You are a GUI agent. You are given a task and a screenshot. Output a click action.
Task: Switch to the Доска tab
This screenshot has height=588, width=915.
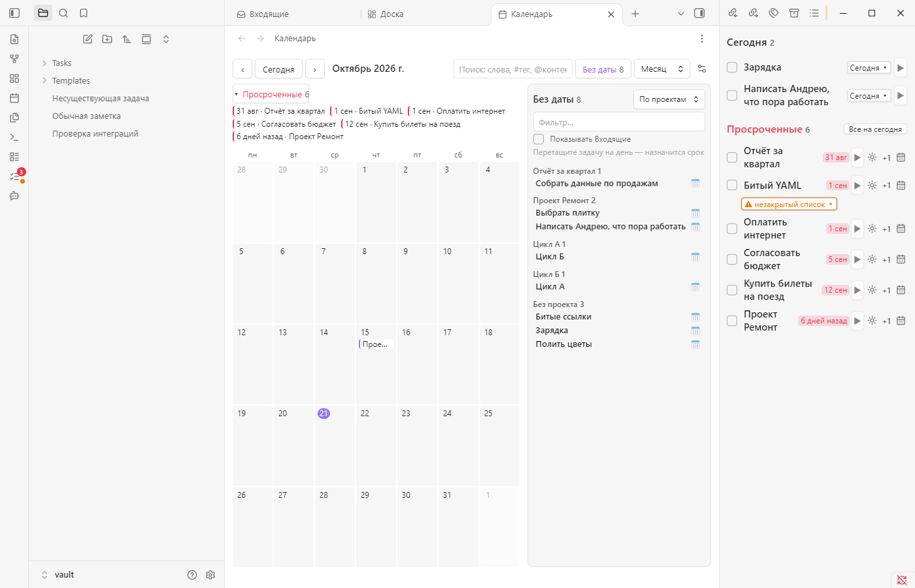[386, 14]
